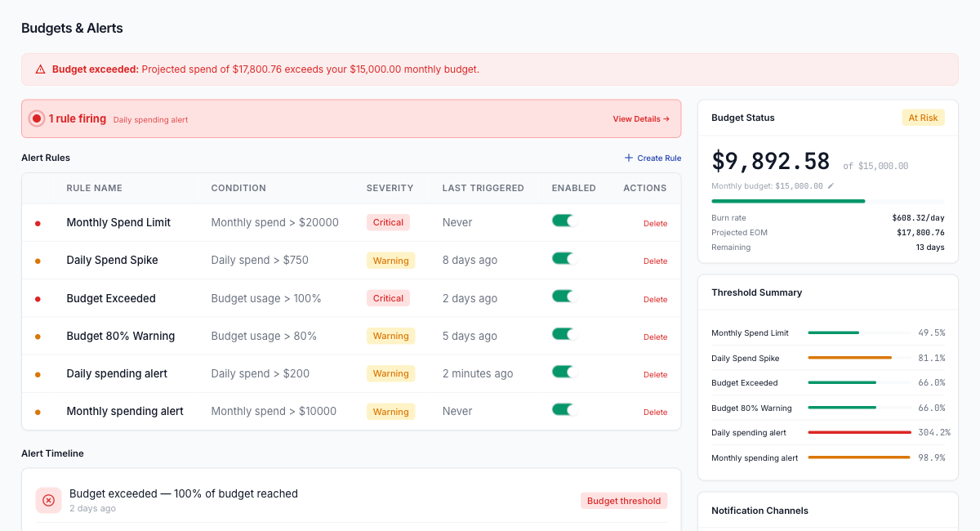Screen dimensions: 980x531
Task: Click the red error circle icon in Alert Timeline
Action: click(x=48, y=499)
